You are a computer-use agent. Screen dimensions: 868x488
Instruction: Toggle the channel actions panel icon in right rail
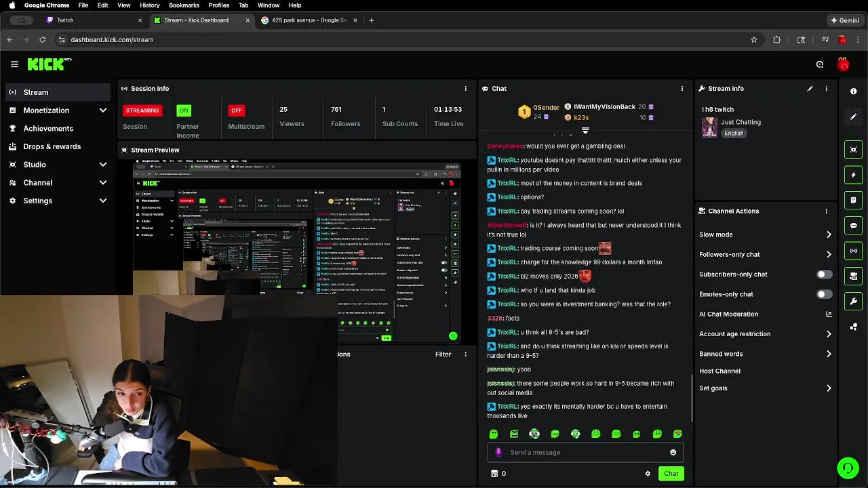(x=853, y=276)
